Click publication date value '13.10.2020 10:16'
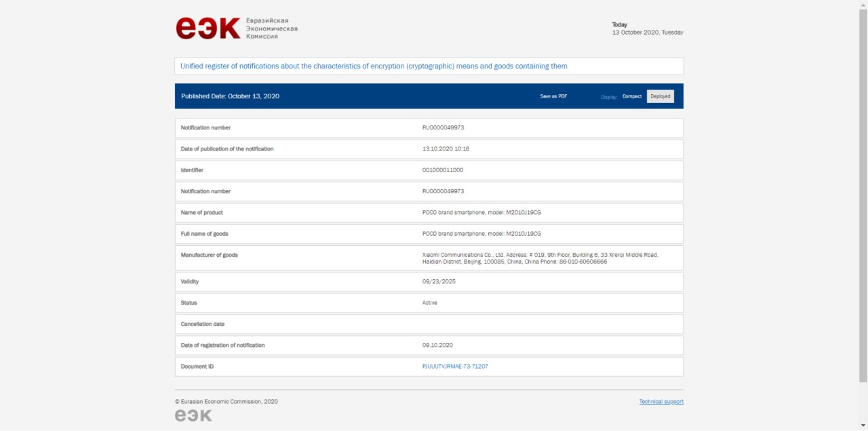This screenshot has height=431, width=868. click(x=446, y=149)
